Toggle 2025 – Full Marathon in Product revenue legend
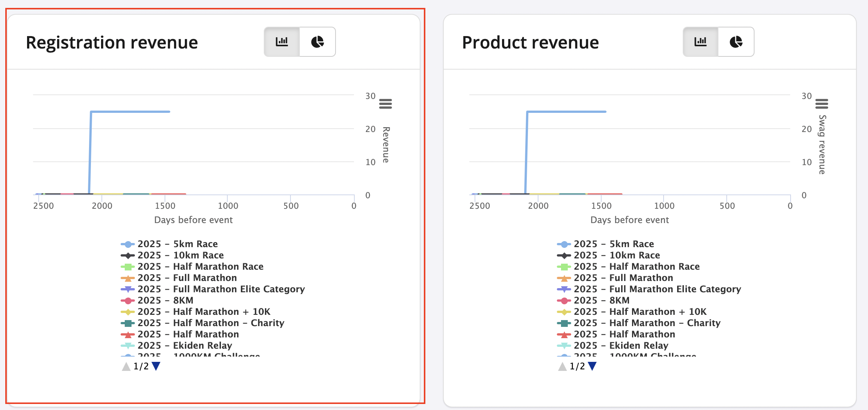This screenshot has width=868, height=410. (x=623, y=278)
